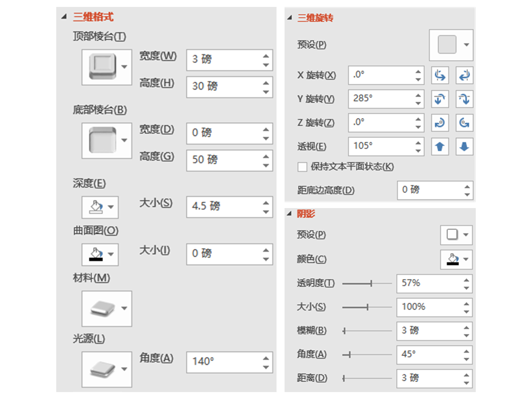Open the shadow 颜色 color picker
The height and width of the screenshot is (399, 532).
pyautogui.click(x=456, y=259)
